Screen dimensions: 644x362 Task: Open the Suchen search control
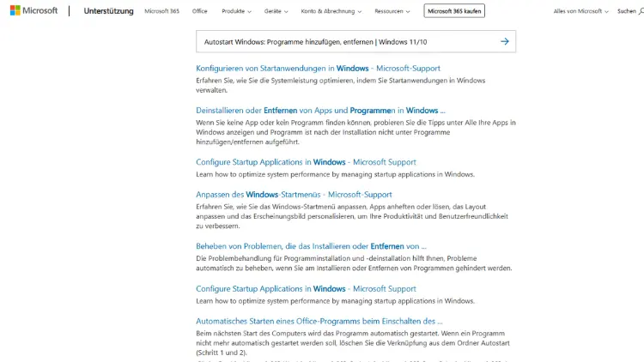click(630, 11)
